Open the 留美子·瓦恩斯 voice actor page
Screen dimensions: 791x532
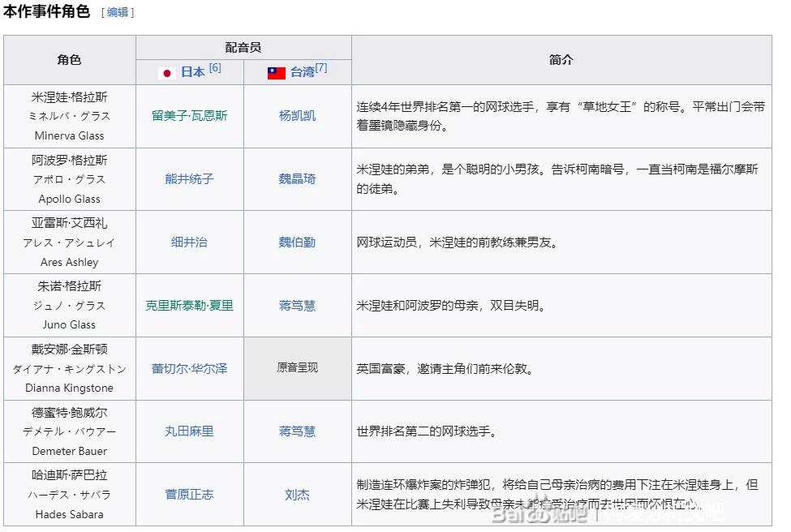click(189, 116)
